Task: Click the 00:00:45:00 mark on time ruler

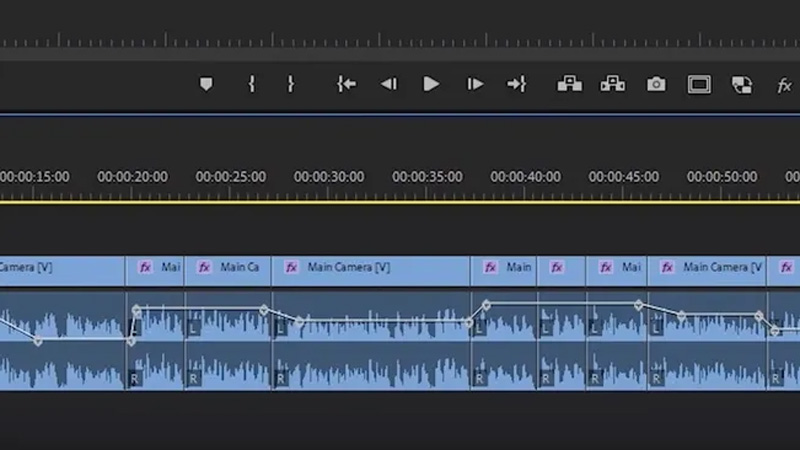Action: pyautogui.click(x=623, y=177)
